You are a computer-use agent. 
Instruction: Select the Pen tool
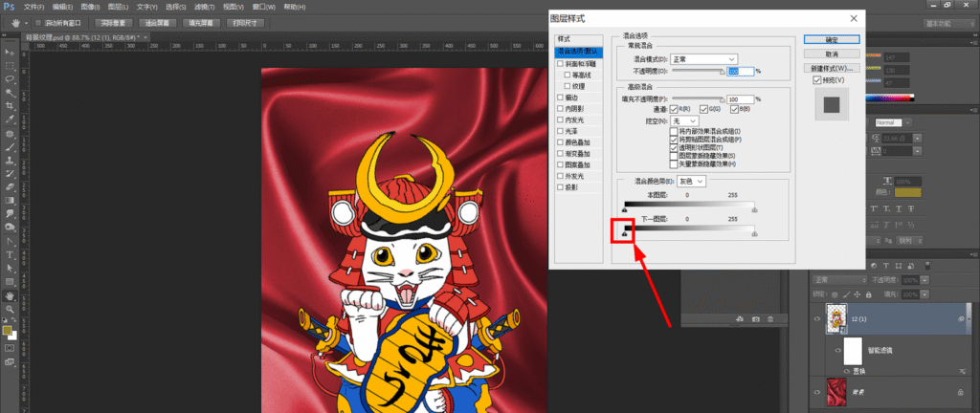pyautogui.click(x=10, y=242)
